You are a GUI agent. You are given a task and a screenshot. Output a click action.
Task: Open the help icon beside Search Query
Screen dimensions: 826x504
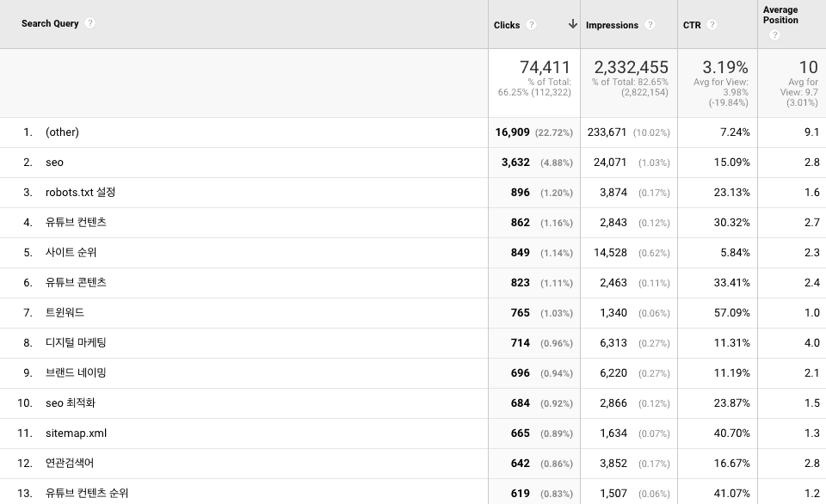tap(90, 23)
